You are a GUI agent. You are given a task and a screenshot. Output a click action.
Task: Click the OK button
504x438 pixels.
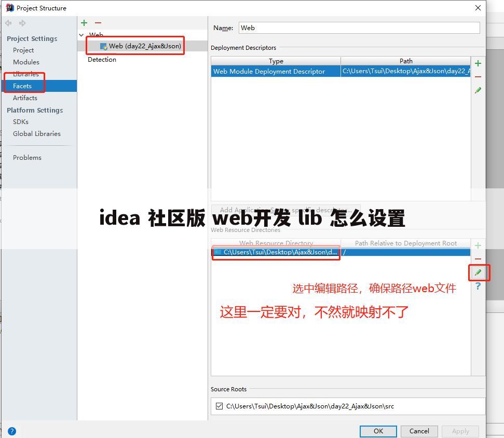tap(378, 431)
